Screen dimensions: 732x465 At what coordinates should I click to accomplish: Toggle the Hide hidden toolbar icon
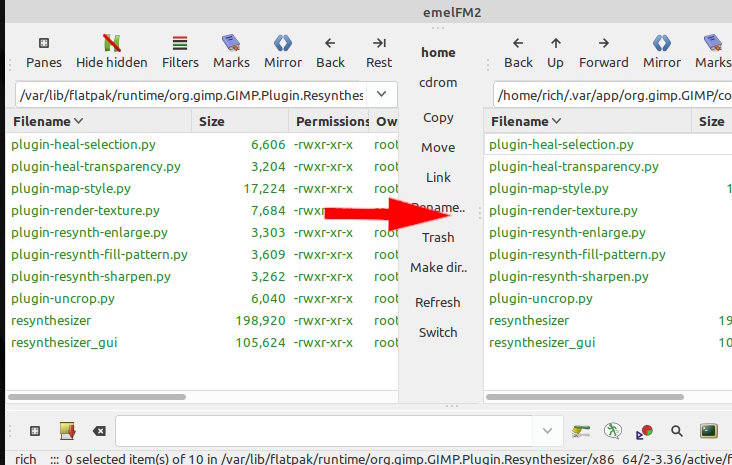(x=112, y=43)
